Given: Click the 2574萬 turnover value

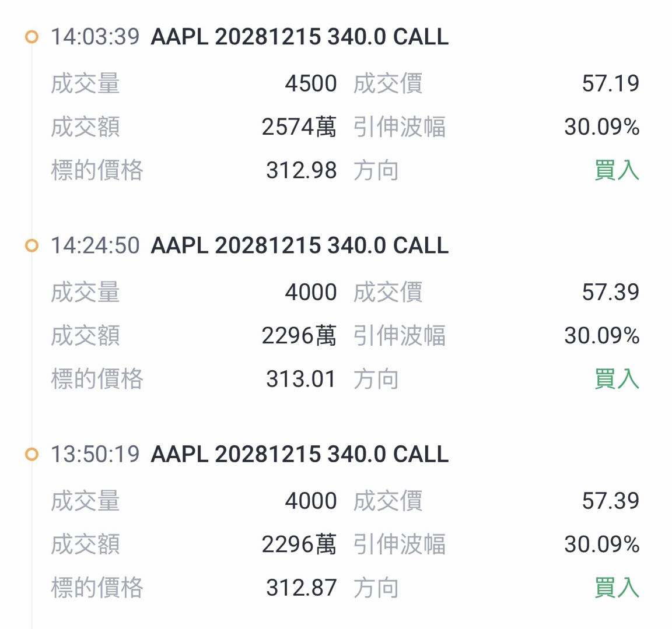Looking at the screenshot, I should (x=299, y=126).
